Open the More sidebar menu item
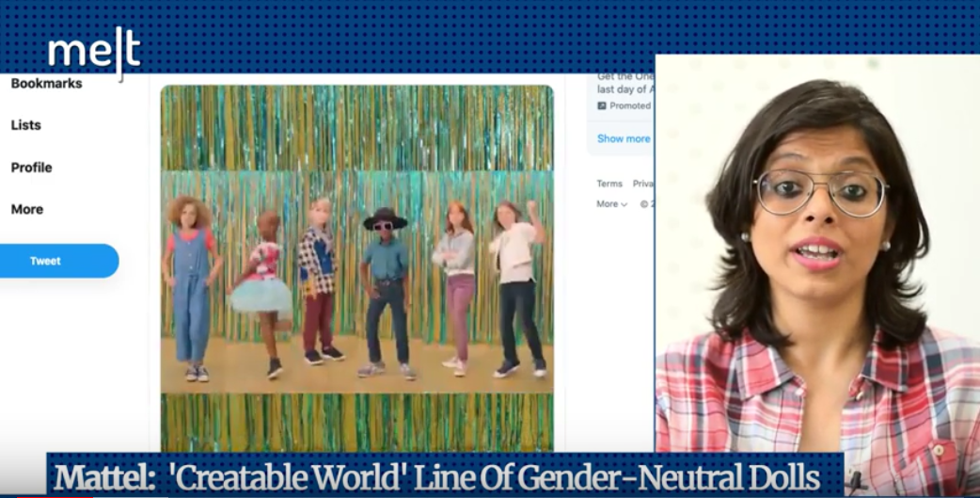The width and height of the screenshot is (980, 498). click(x=27, y=209)
